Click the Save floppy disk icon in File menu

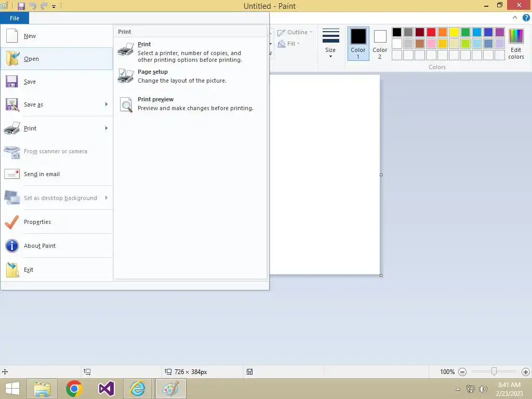coord(11,82)
